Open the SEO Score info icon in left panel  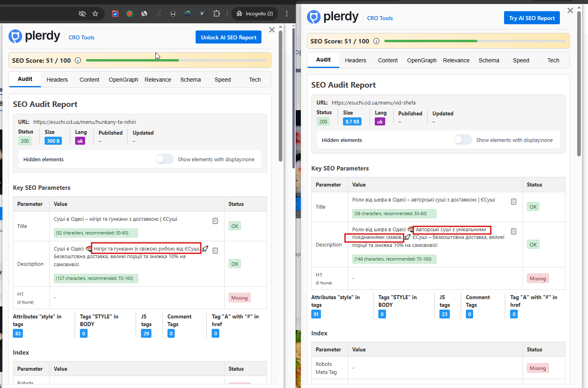[x=78, y=60]
